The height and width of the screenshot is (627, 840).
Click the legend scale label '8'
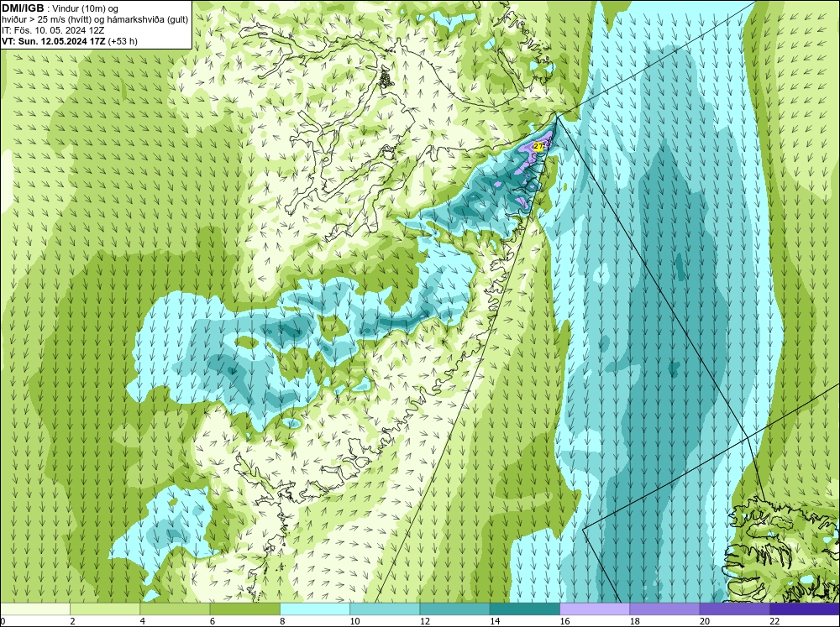(282, 621)
